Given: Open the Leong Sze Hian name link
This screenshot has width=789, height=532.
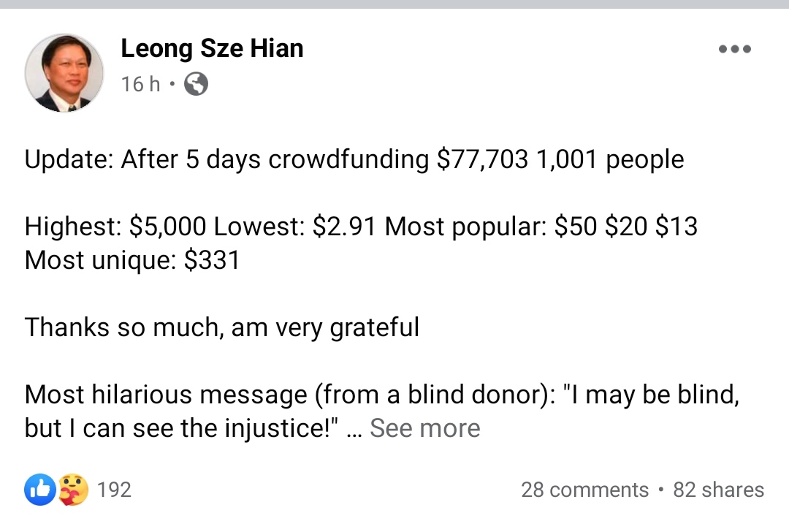Looking at the screenshot, I should (212, 48).
